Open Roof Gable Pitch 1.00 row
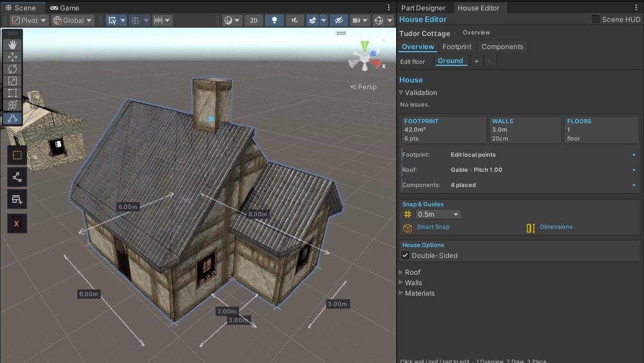The image size is (644, 363). 519,170
